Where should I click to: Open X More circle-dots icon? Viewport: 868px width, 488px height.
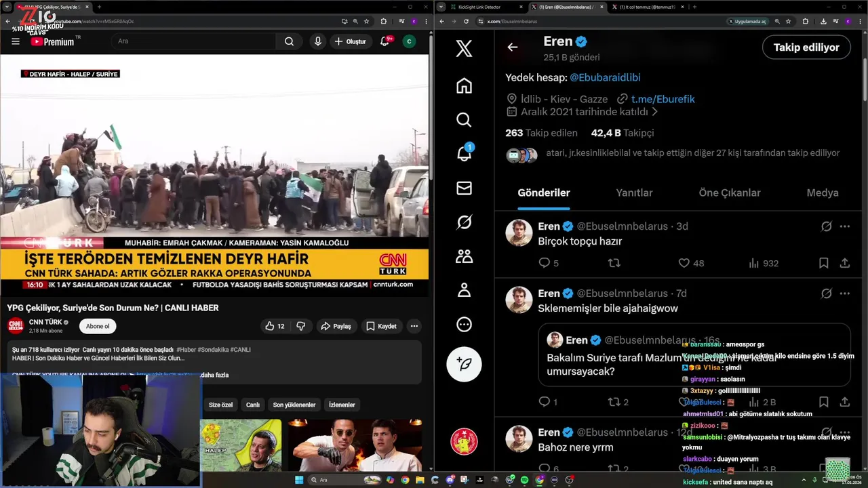point(464,324)
